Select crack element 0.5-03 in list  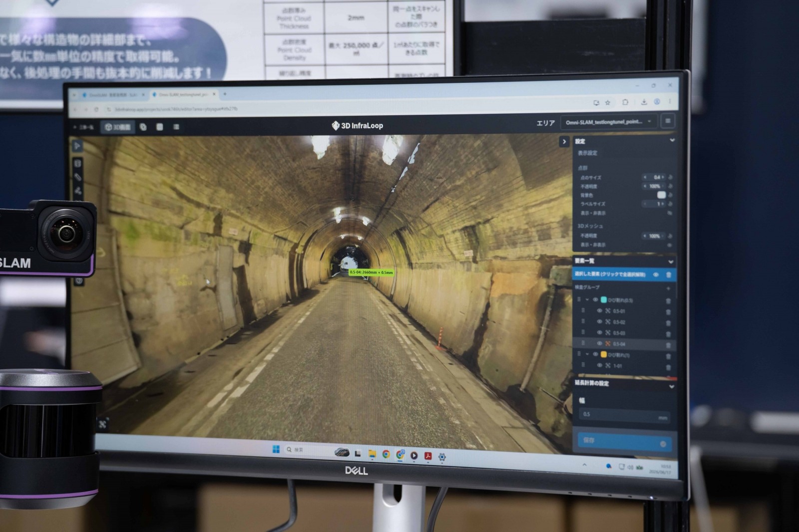(x=619, y=333)
